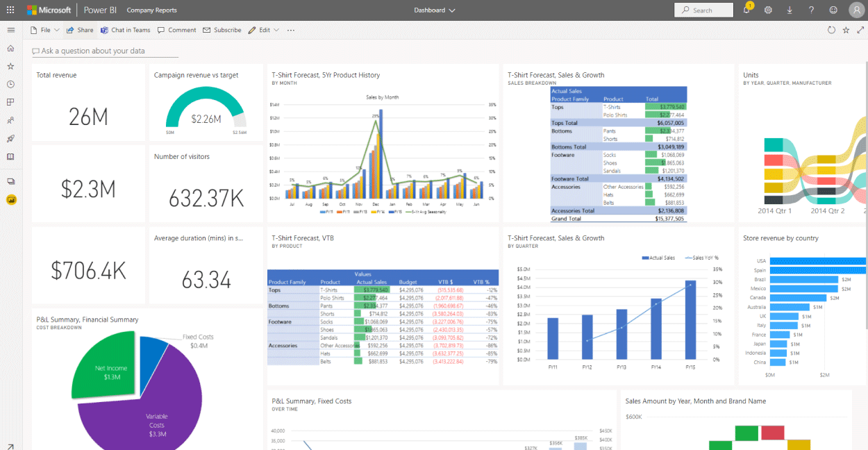This screenshot has height=450, width=868.
Task: Send feedback using the smiley icon
Action: point(833,10)
